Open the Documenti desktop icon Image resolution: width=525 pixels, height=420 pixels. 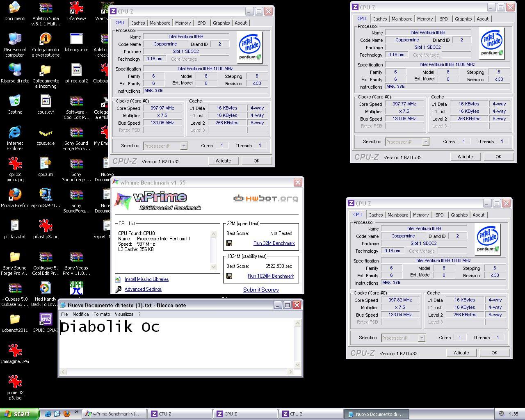point(15,11)
